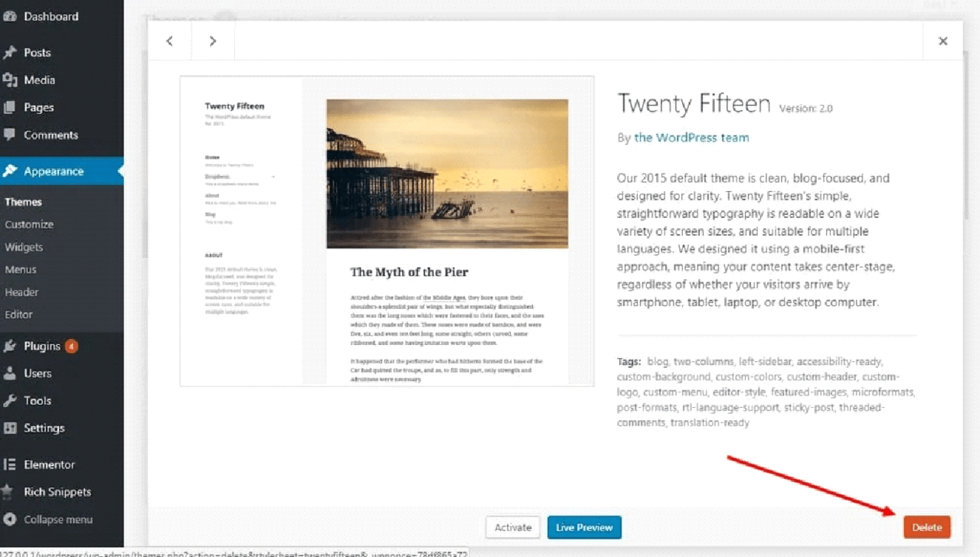Click the Media library icon
Viewport: 980px width, 557px height.
coord(9,80)
